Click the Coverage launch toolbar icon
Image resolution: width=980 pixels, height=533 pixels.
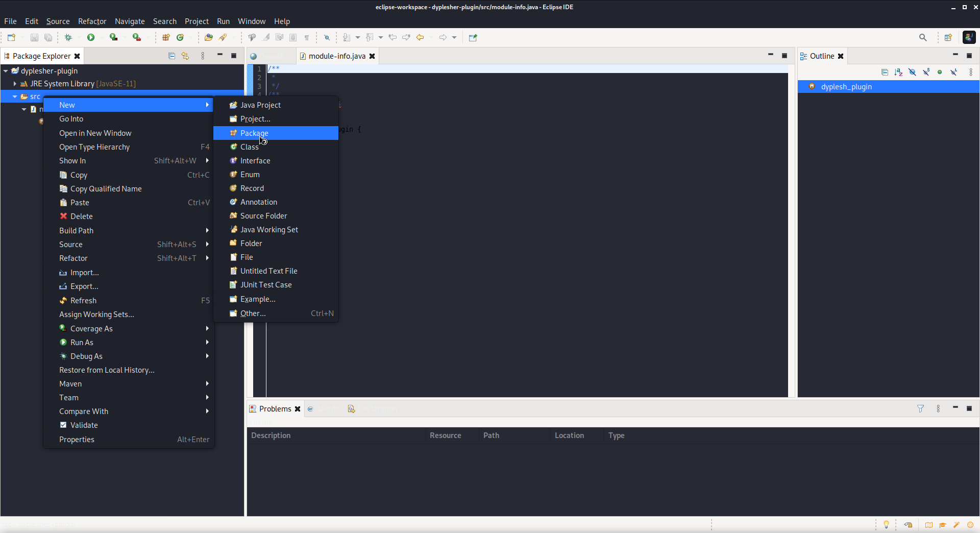click(x=114, y=37)
